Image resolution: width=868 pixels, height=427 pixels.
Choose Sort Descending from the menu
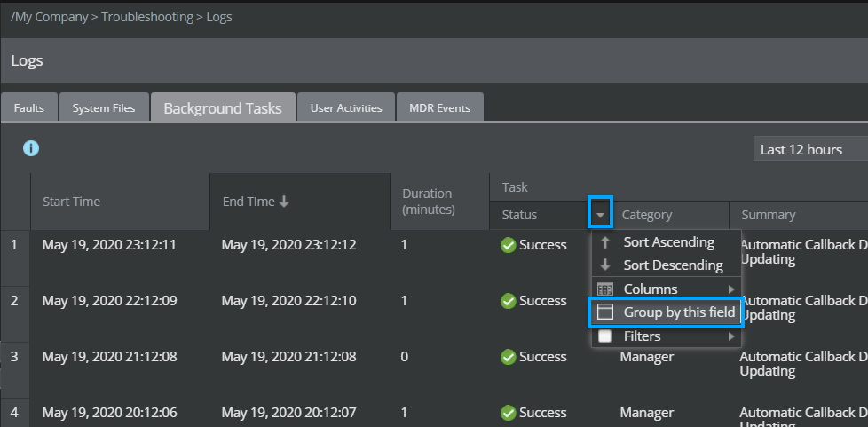tap(667, 265)
